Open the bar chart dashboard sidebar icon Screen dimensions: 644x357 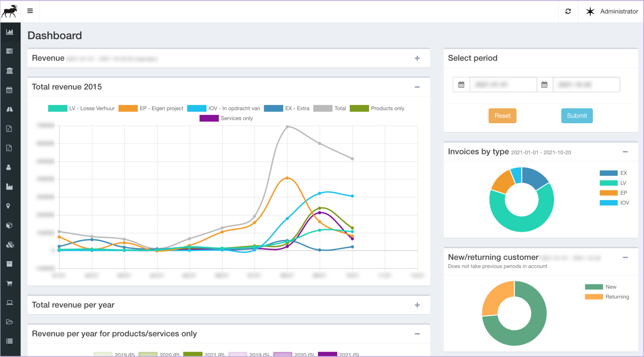(x=10, y=32)
